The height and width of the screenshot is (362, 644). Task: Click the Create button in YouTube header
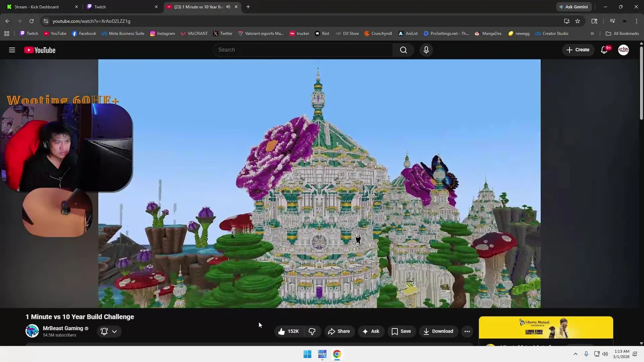[x=578, y=50]
